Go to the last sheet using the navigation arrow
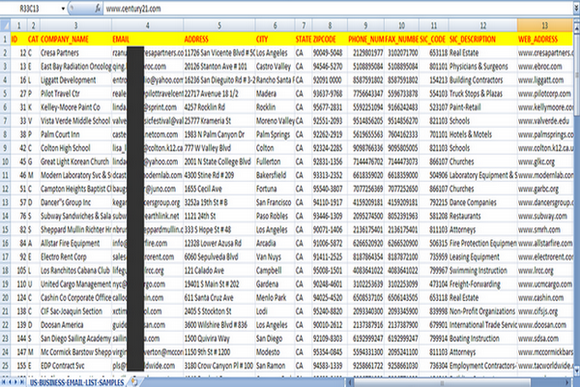The height and width of the screenshot is (387, 580). coord(21,382)
